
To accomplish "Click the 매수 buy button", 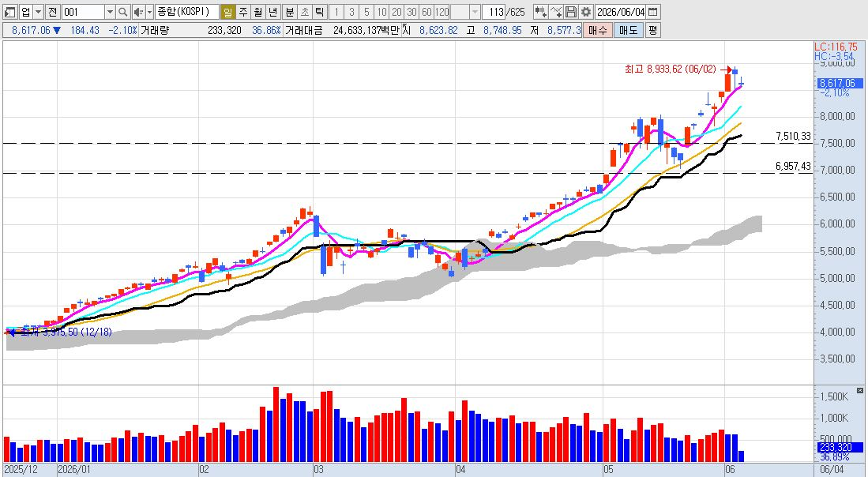I will coord(597,31).
